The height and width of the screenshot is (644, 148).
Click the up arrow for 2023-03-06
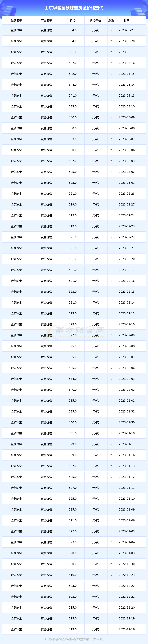pos(111,150)
